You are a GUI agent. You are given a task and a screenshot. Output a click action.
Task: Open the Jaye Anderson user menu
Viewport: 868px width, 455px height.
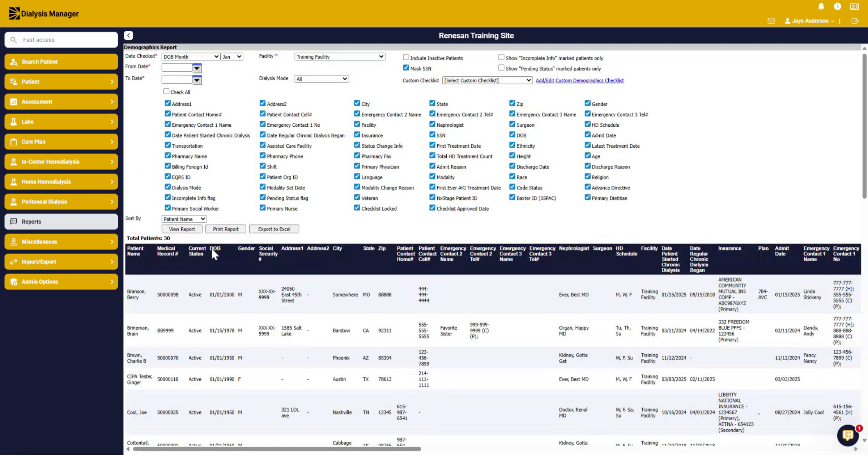point(809,21)
